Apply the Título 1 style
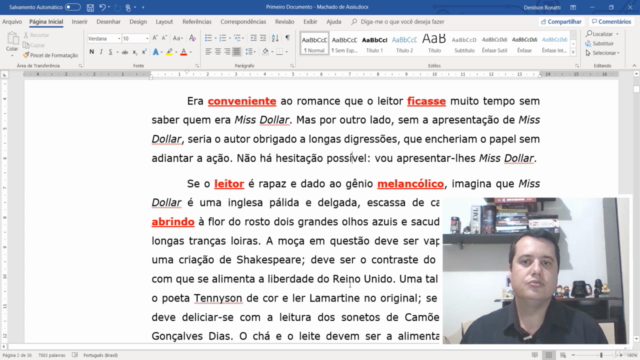640x360 pixels. point(374,44)
